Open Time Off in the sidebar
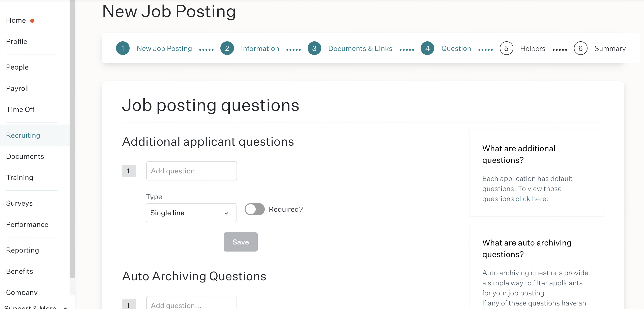The height and width of the screenshot is (309, 644). click(20, 110)
